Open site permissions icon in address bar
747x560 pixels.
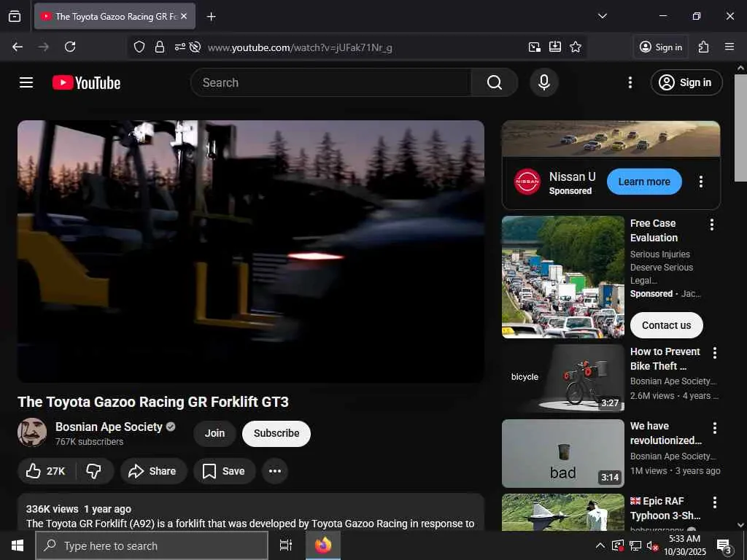pos(179,47)
